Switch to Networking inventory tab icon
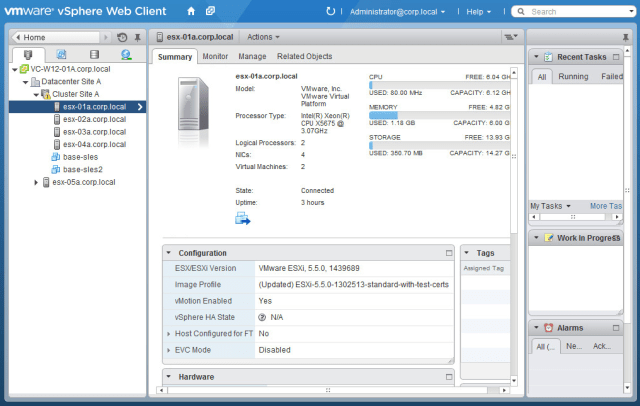 (x=126, y=54)
